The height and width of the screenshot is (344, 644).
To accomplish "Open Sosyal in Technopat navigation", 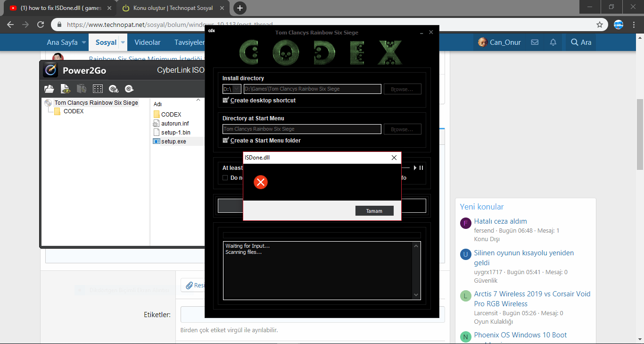I will click(x=106, y=42).
